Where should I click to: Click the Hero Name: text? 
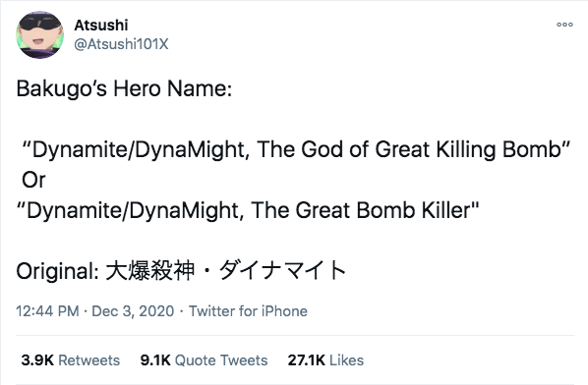click(173, 89)
